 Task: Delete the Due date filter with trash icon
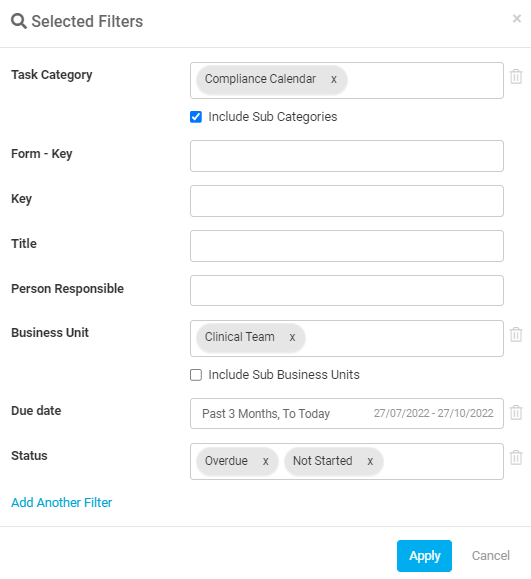[x=516, y=412]
